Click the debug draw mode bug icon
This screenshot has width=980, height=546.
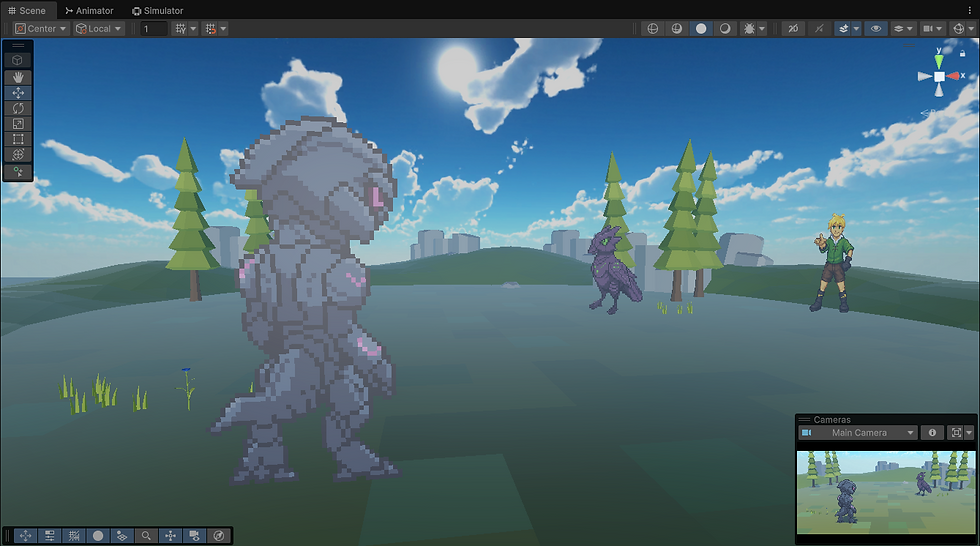tap(749, 29)
